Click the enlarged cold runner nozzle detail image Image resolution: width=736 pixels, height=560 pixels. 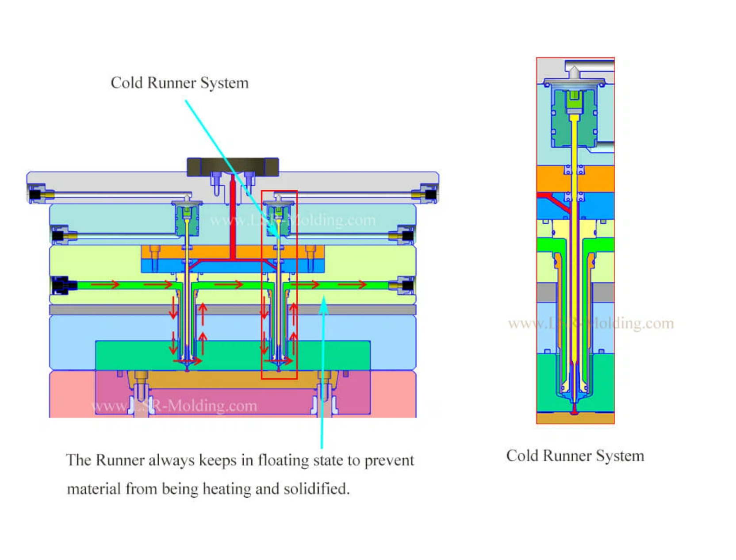(575, 241)
